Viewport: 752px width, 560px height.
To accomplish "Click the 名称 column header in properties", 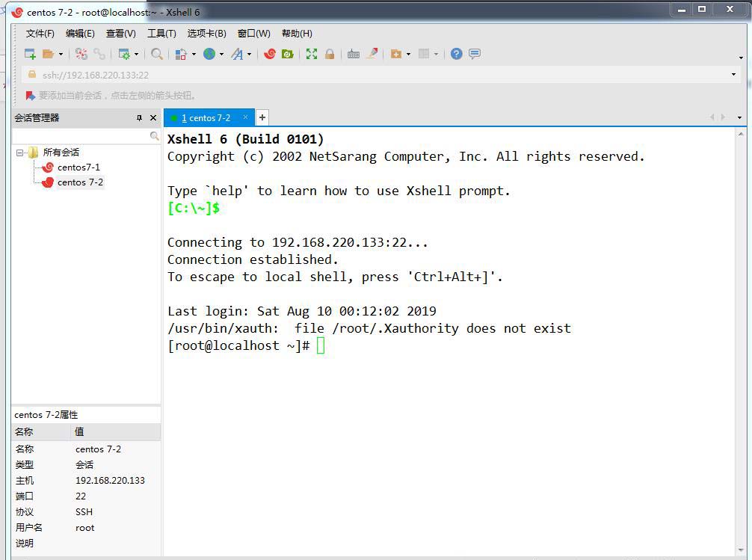I will pos(42,432).
